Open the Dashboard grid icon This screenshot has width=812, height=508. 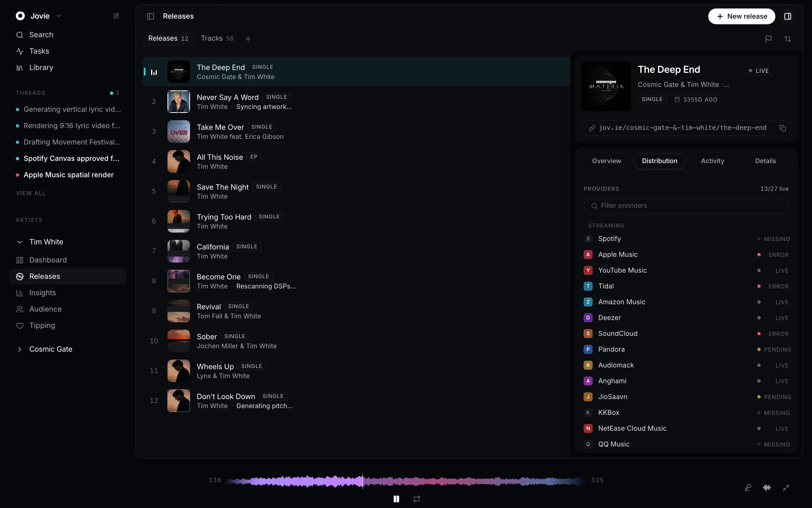click(x=20, y=260)
